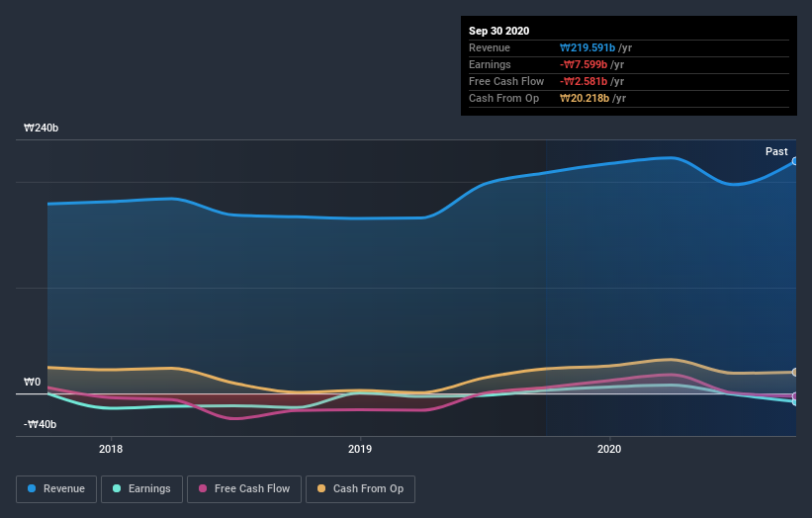Click the Earnings row label in tooltip
812x518 pixels.
490,64
